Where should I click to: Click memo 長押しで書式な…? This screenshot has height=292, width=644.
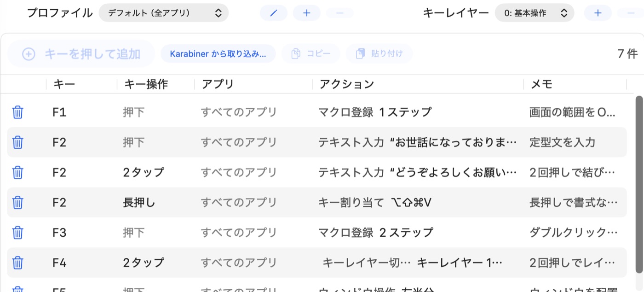tap(574, 203)
